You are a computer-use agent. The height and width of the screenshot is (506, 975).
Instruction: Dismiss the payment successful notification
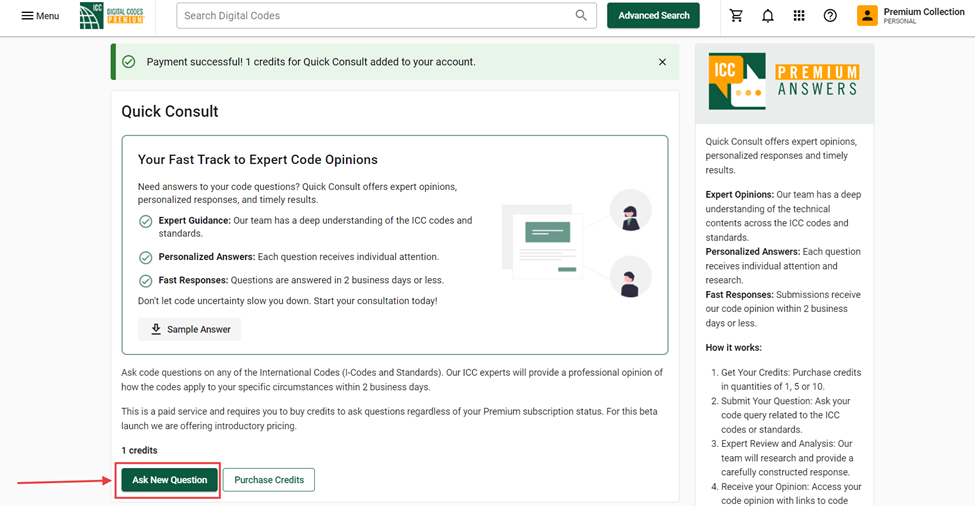[662, 62]
